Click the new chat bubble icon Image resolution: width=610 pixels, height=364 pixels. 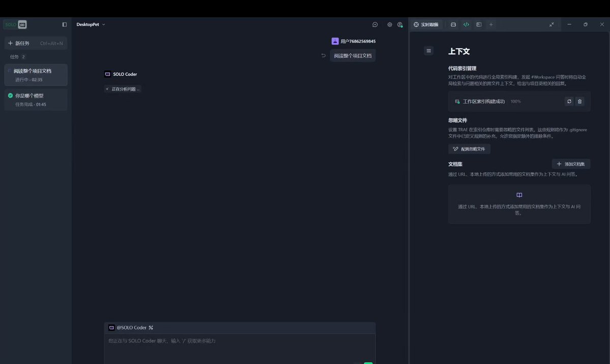coord(375,24)
